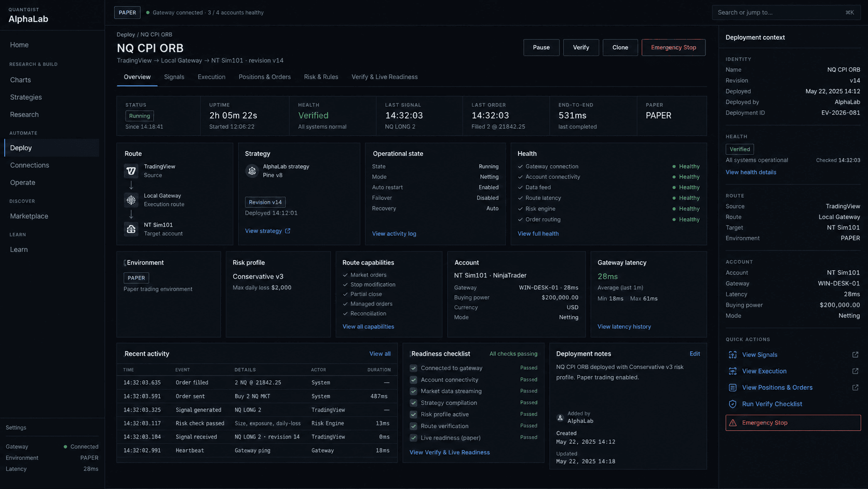
Task: Click the header Emergency Stop button
Action: click(673, 47)
